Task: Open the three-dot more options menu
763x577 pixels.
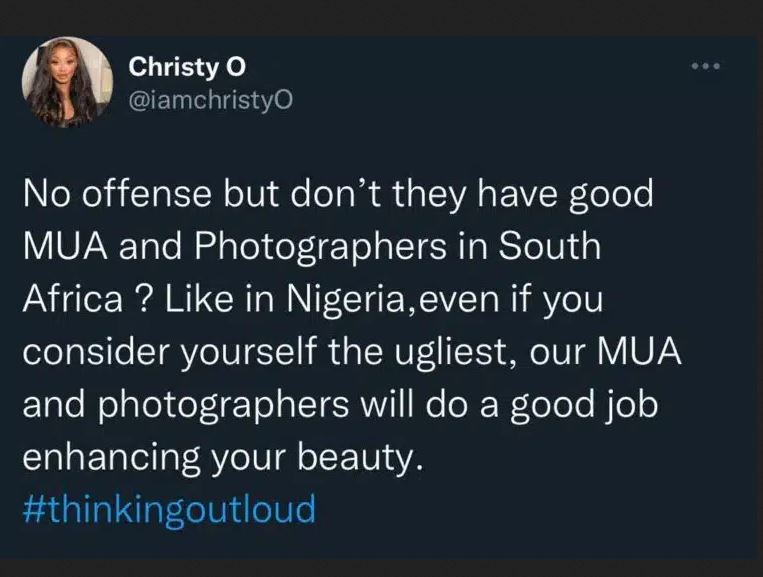Action: point(704,69)
